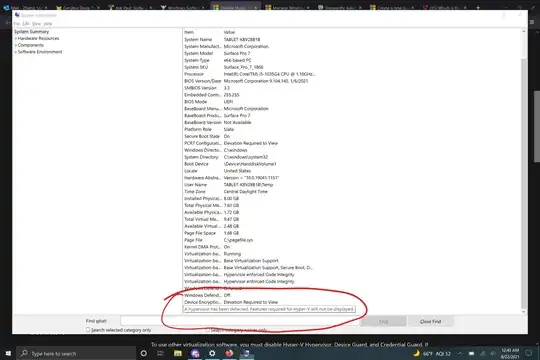Click the Value column header

pos(229,32)
